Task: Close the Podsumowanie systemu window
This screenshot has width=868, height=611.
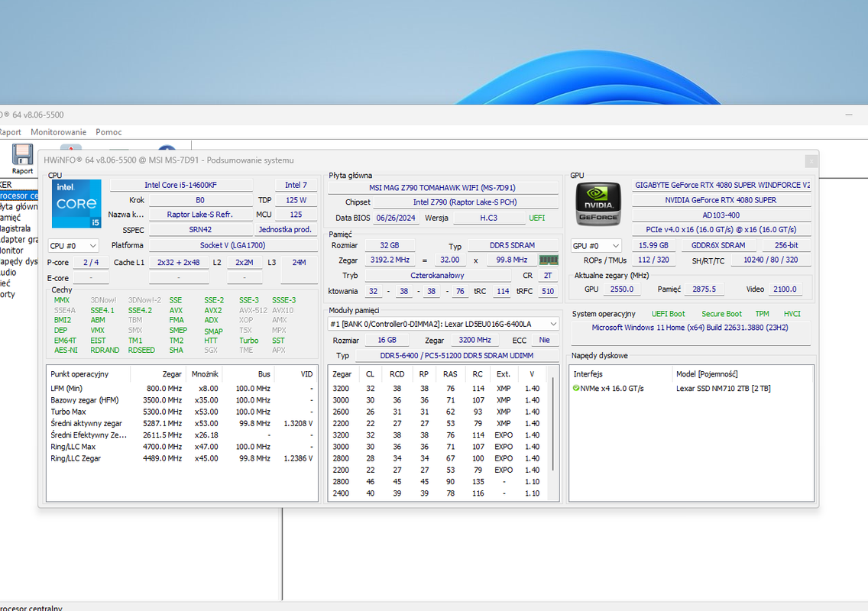Action: point(811,160)
